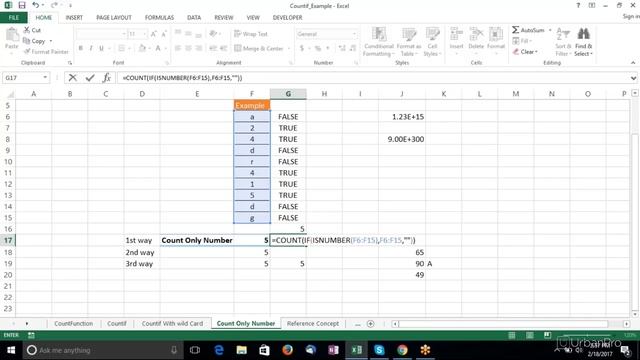The image size is (640, 360).
Task: Click cell containing 9.00E+300
Action: [402, 139]
